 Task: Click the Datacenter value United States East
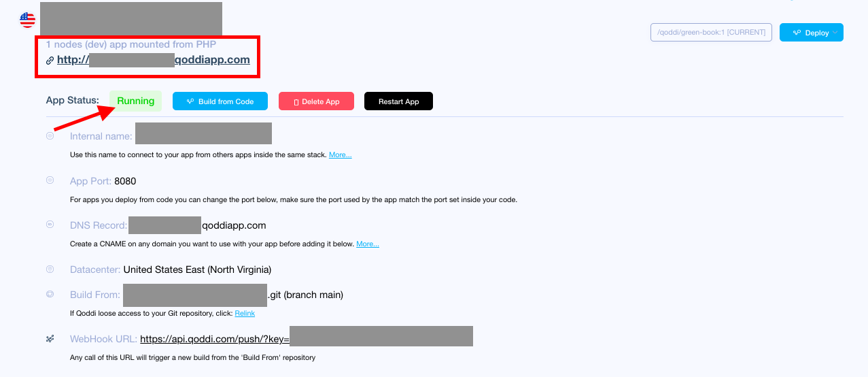click(197, 269)
